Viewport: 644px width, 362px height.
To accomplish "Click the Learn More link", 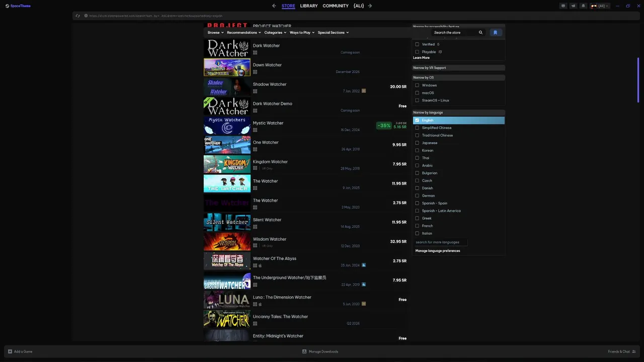I will click(421, 58).
